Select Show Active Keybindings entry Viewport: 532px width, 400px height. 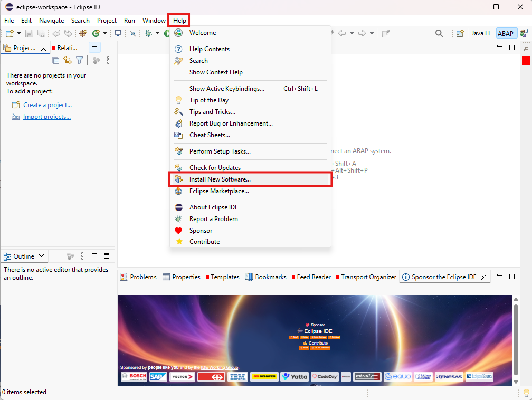[x=250, y=89]
